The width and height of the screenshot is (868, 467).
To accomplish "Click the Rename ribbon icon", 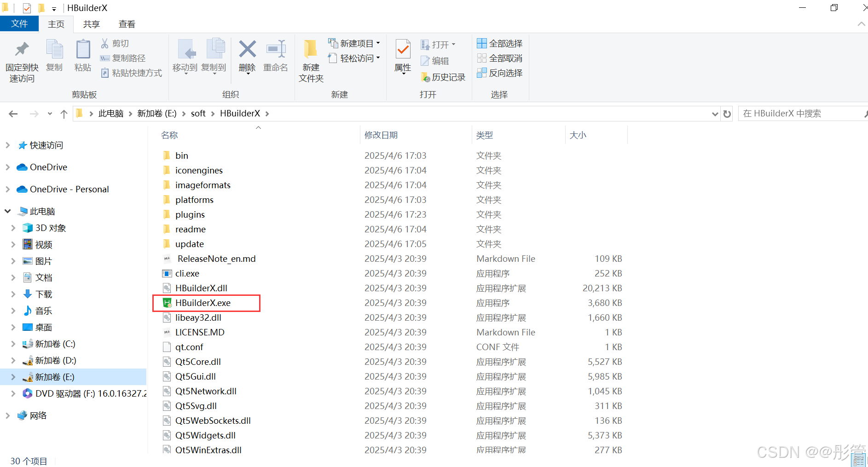I will point(276,56).
